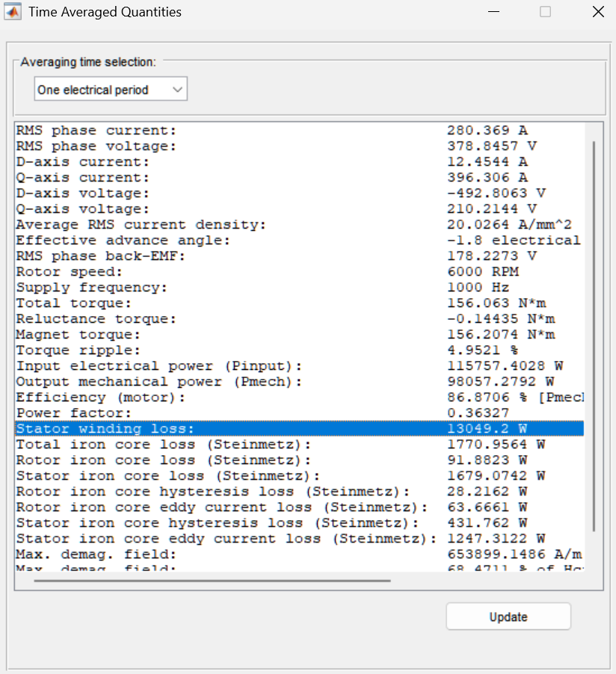This screenshot has width=616, height=674.
Task: Select 'Stator iron core eddy current loss' row
Action: point(299,538)
